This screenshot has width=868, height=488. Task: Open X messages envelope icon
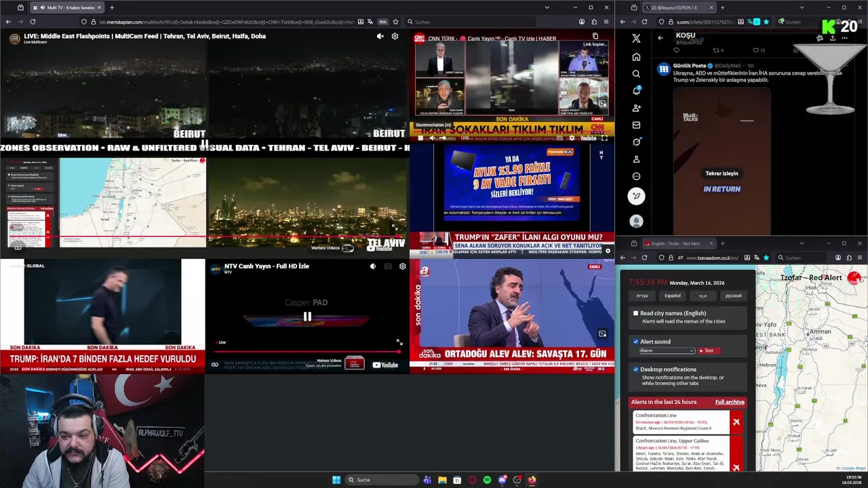pos(636,125)
